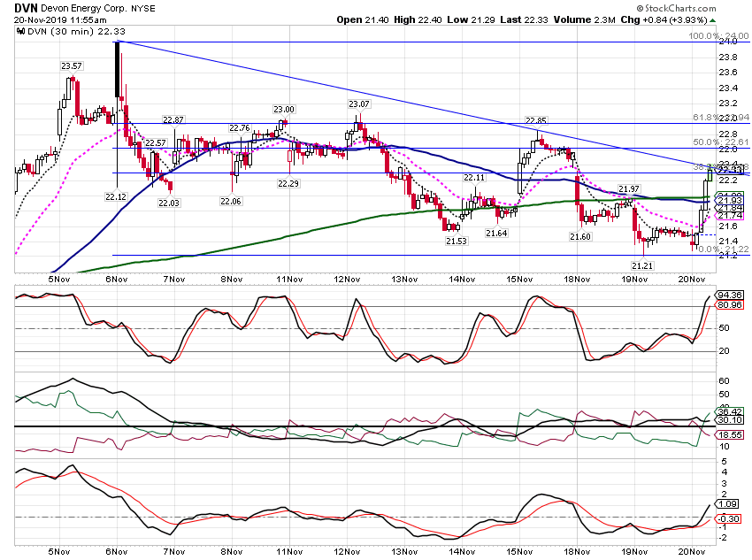Click the 21.21 low price label
The height and width of the screenshot is (560, 752).
[642, 265]
